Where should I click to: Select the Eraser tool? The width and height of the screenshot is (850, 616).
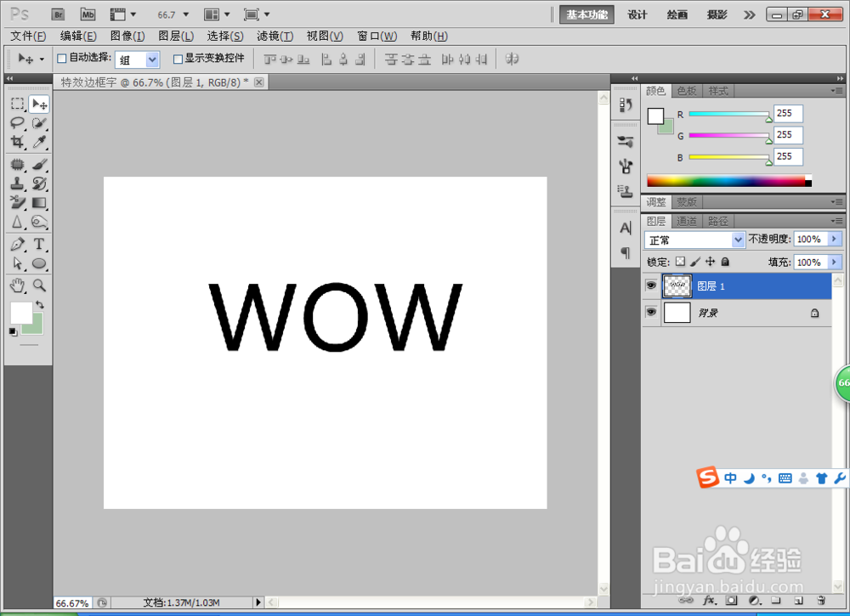pos(18,202)
